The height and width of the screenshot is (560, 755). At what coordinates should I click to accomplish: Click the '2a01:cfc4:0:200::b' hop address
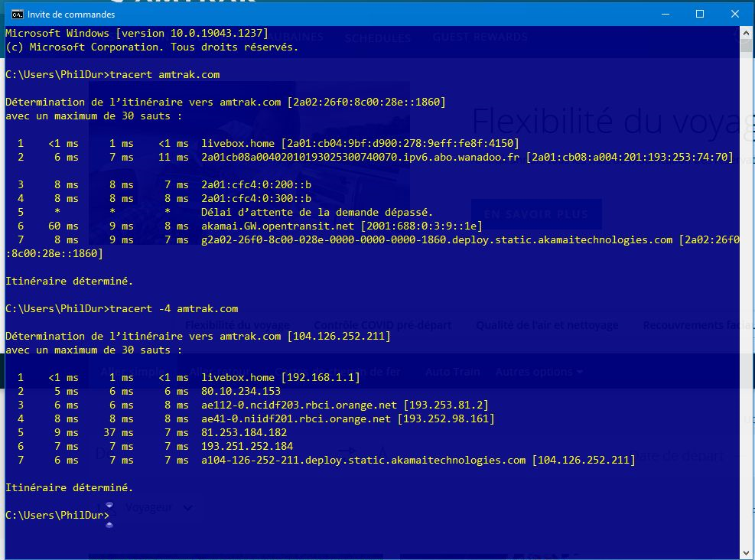click(x=256, y=184)
